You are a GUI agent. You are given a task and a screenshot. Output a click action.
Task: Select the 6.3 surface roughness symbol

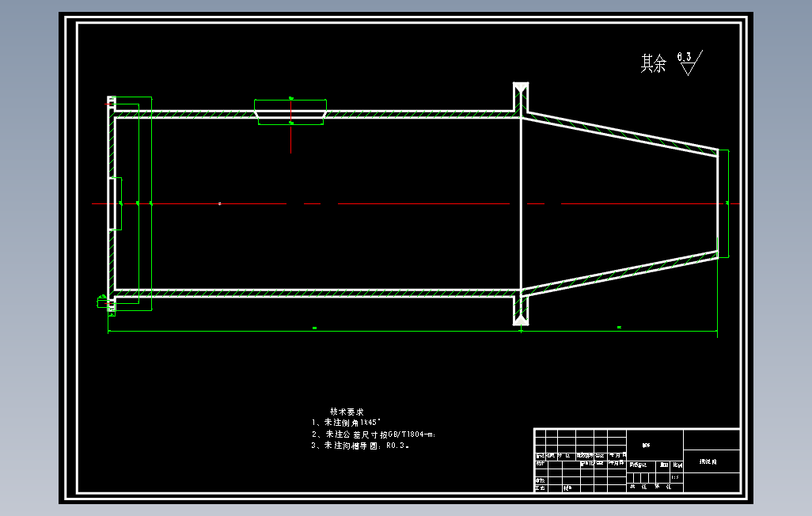pos(689,63)
